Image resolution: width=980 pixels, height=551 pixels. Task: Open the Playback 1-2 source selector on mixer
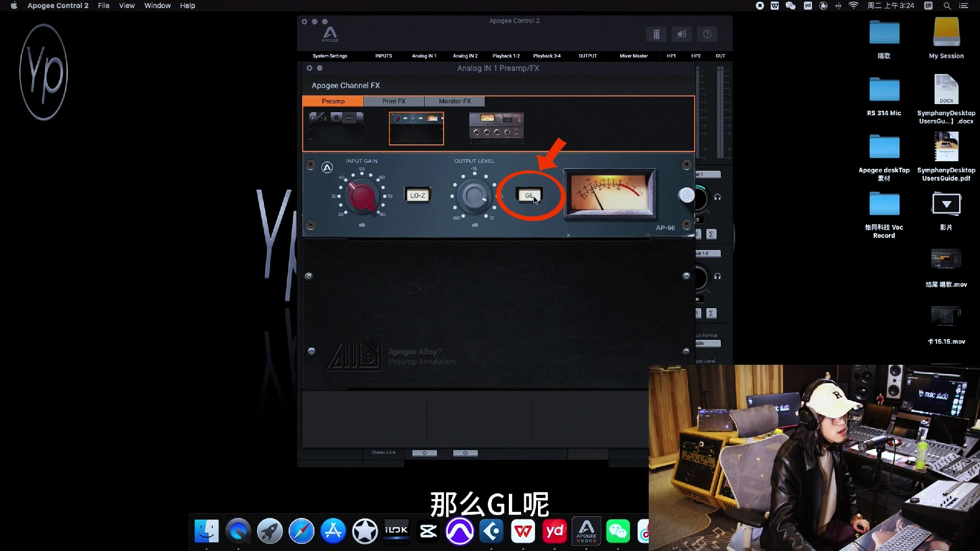708,253
